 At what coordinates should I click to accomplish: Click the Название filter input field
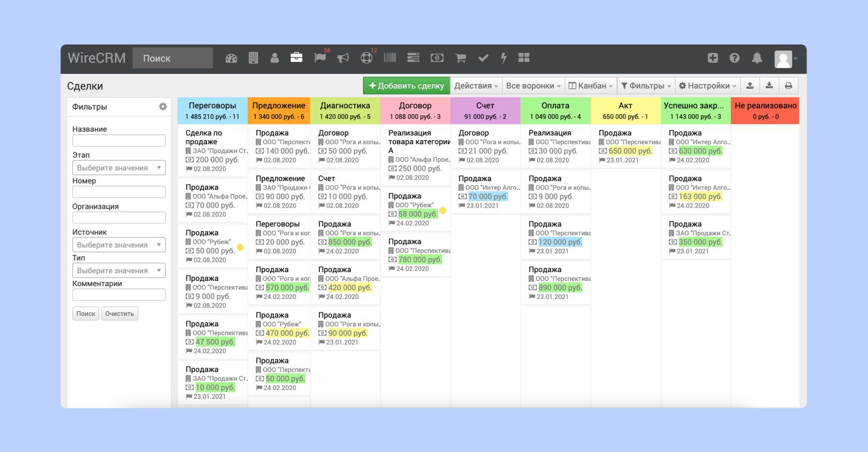(x=119, y=141)
